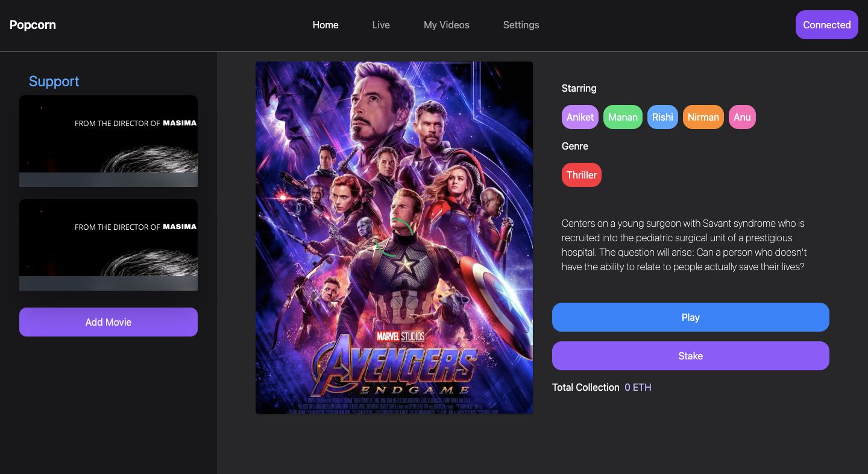
Task: Click the Add Movie button
Action: [108, 322]
